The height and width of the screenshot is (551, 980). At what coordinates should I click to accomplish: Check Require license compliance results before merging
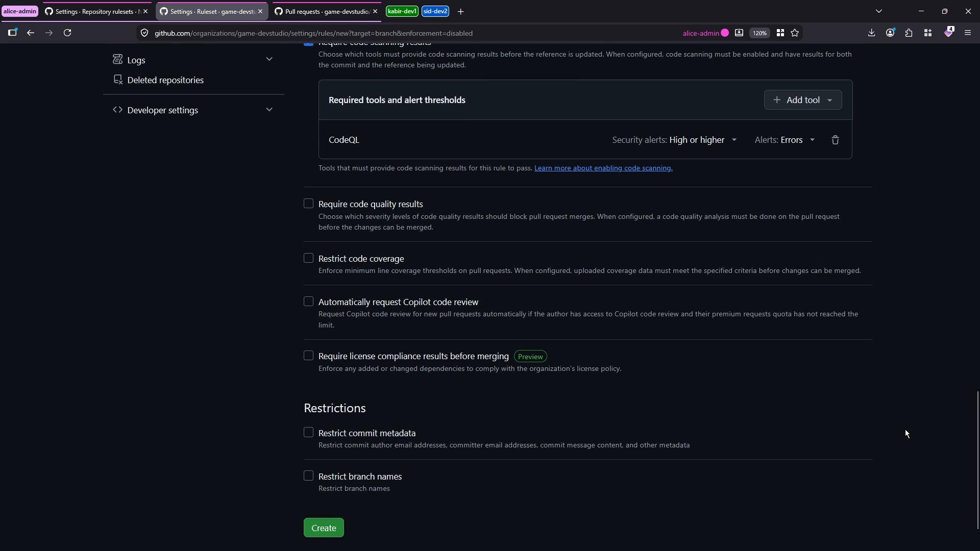click(x=308, y=356)
